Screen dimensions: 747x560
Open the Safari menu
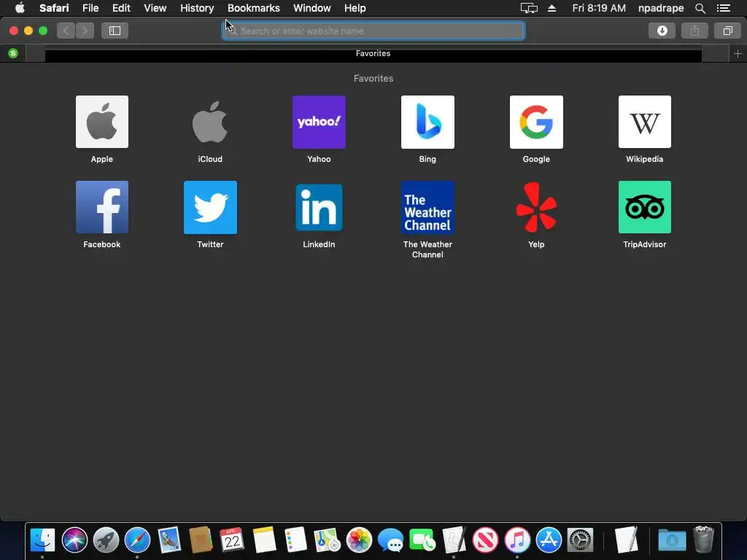[54, 8]
